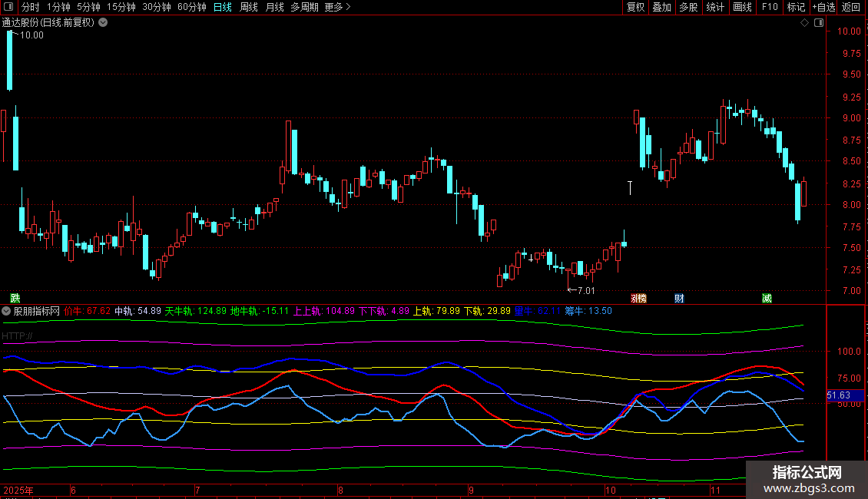Click the sidebar panel icon at top-left
The width and height of the screenshot is (868, 499).
[x=8, y=7]
